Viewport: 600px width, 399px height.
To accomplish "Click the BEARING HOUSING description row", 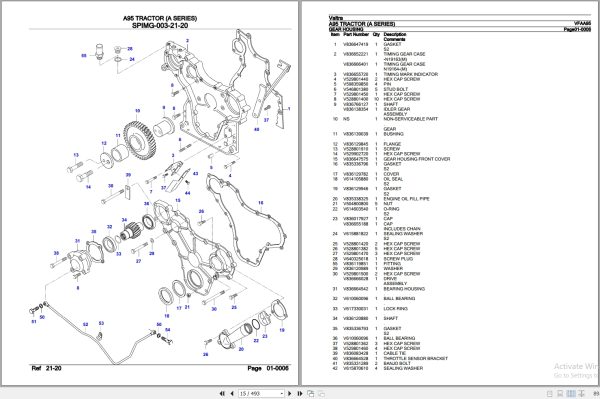I will click(404, 289).
